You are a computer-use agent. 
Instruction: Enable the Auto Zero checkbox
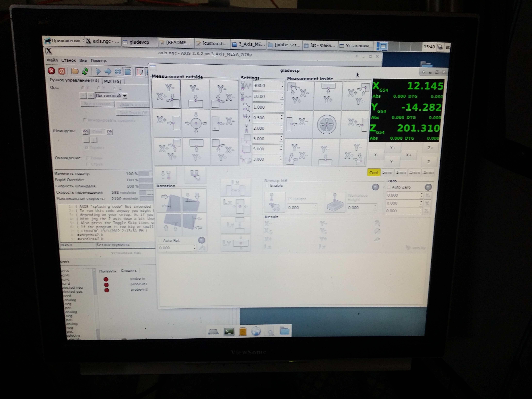(x=389, y=187)
